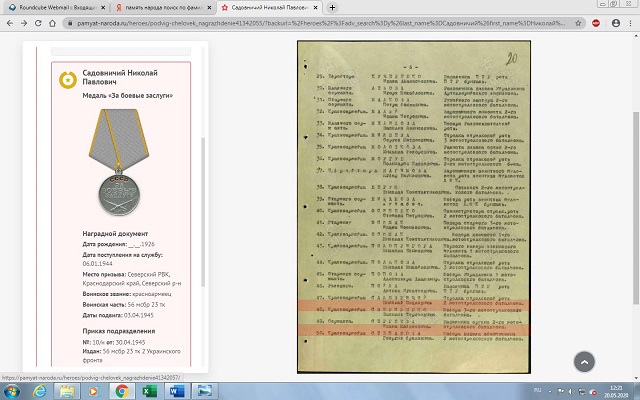
Task: Click highlighted row 49 in the scanned document
Action: click(414, 329)
